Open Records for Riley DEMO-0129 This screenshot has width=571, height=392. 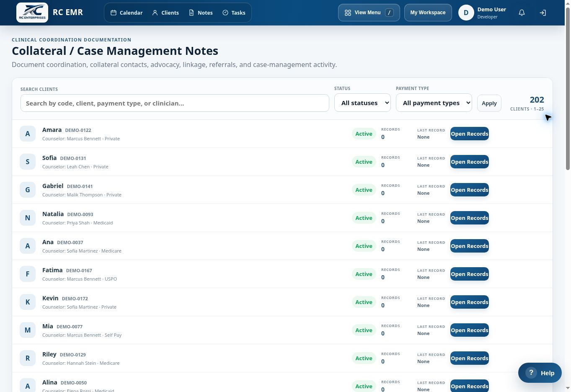[x=470, y=358]
